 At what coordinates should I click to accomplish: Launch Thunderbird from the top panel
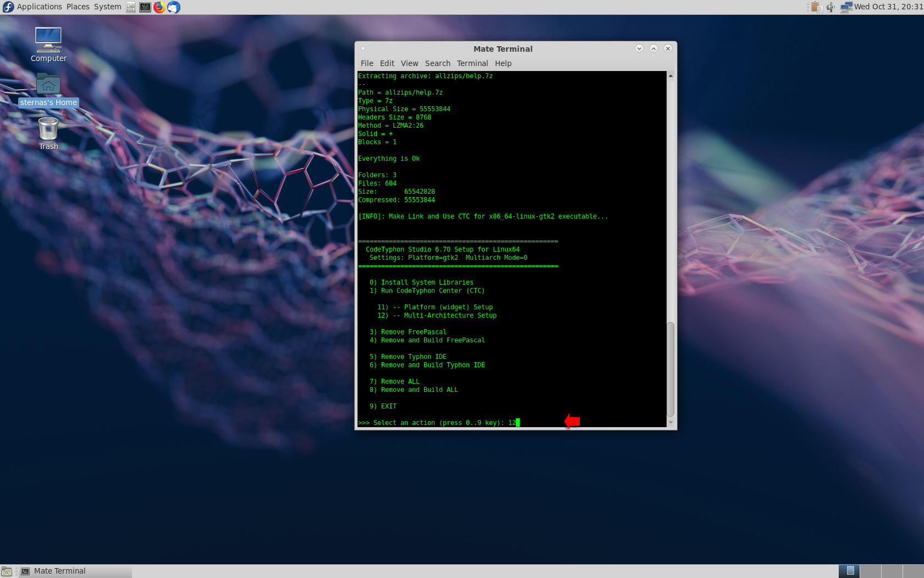(174, 7)
